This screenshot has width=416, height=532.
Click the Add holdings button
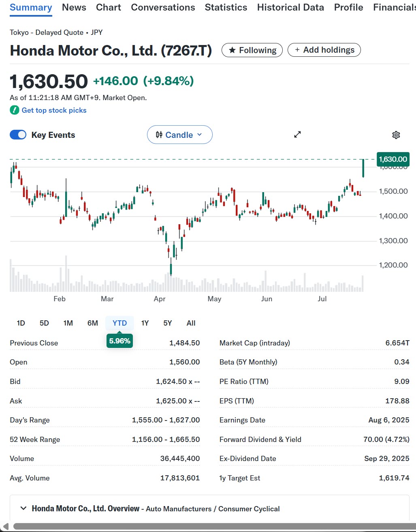coord(324,50)
